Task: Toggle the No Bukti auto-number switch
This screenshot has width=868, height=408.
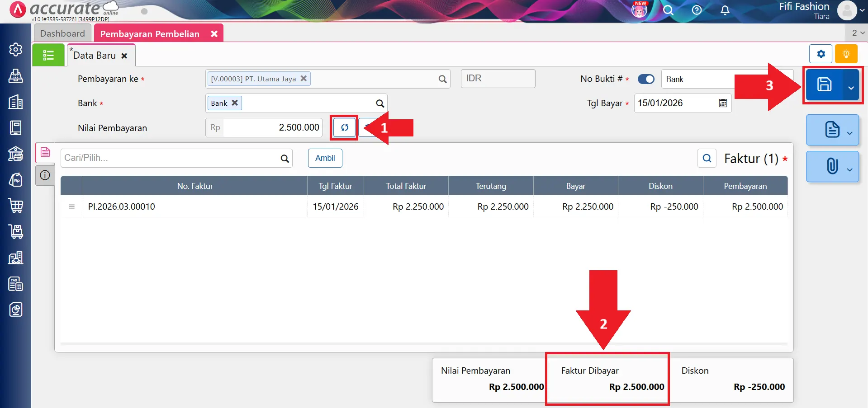Action: (x=646, y=79)
